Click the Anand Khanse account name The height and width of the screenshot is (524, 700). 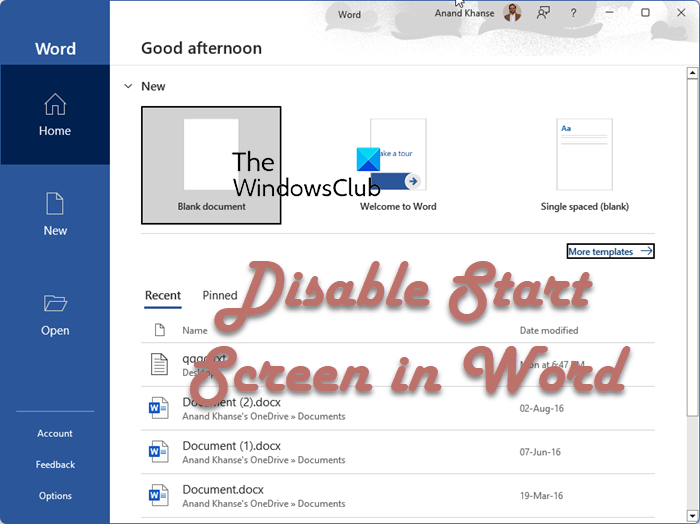(x=464, y=13)
